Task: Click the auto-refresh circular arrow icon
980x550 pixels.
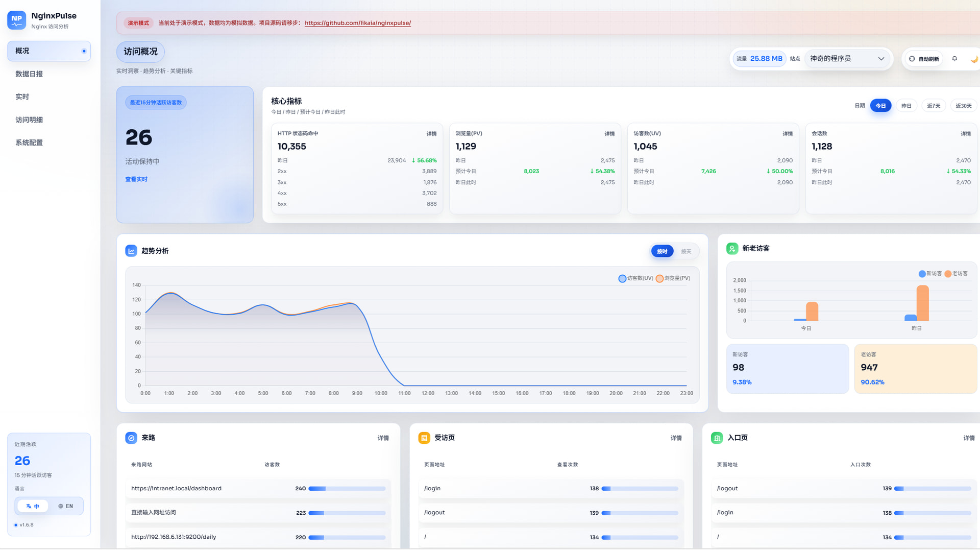Action: click(912, 59)
